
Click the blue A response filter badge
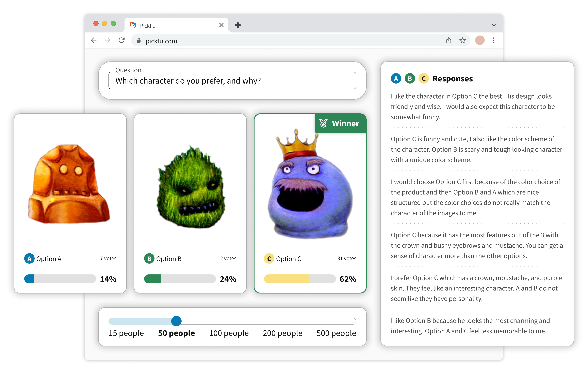(396, 79)
